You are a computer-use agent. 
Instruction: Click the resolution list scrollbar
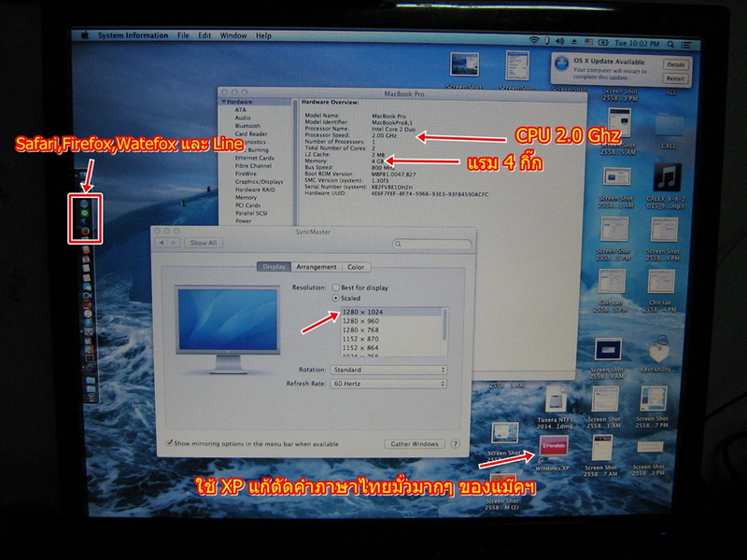[445, 325]
